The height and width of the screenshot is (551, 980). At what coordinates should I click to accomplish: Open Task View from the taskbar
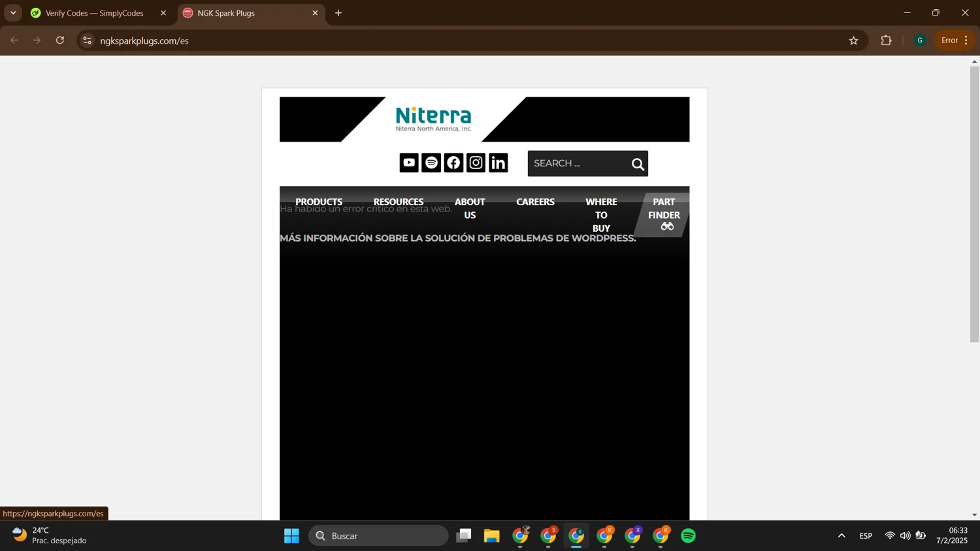click(x=464, y=536)
